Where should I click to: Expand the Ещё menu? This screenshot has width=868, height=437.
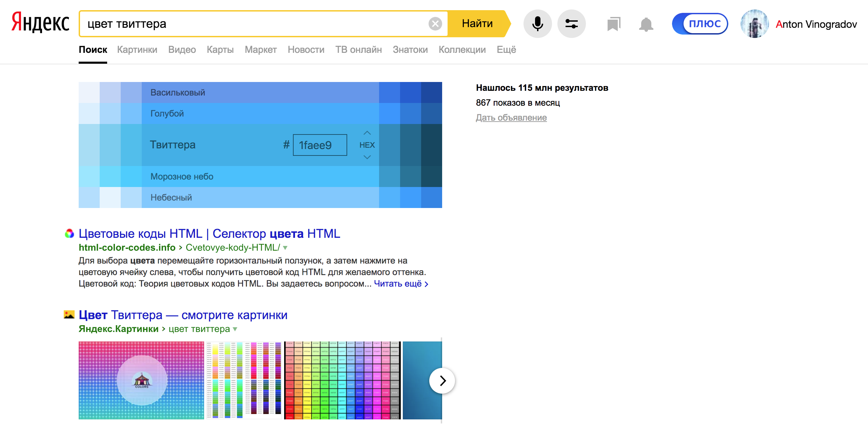[x=506, y=49]
